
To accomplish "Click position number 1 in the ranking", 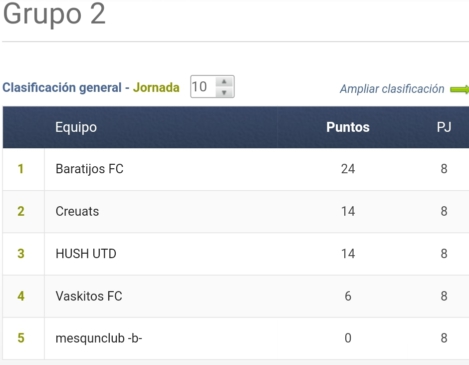I will 21,169.
